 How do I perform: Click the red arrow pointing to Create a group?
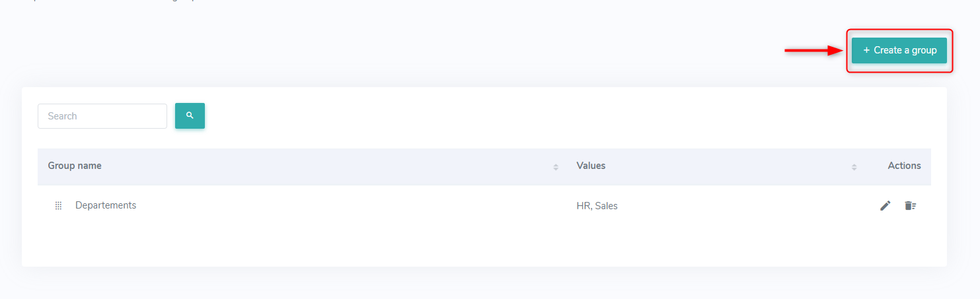814,50
